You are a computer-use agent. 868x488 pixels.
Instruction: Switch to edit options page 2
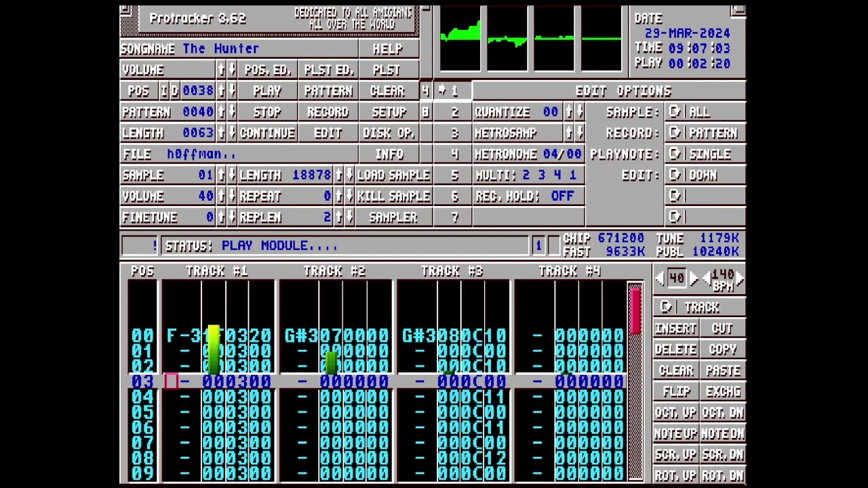click(x=453, y=112)
